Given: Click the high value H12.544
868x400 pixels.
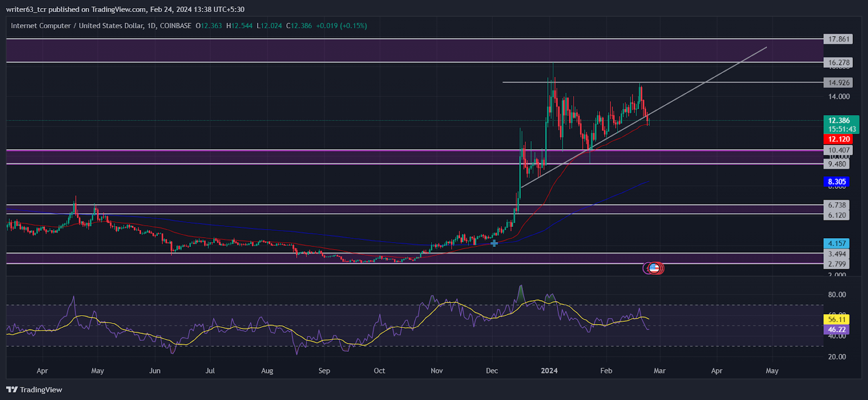Looking at the screenshot, I should point(239,26).
